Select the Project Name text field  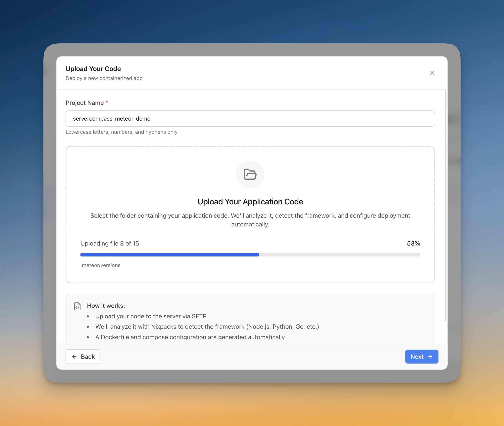pos(250,119)
